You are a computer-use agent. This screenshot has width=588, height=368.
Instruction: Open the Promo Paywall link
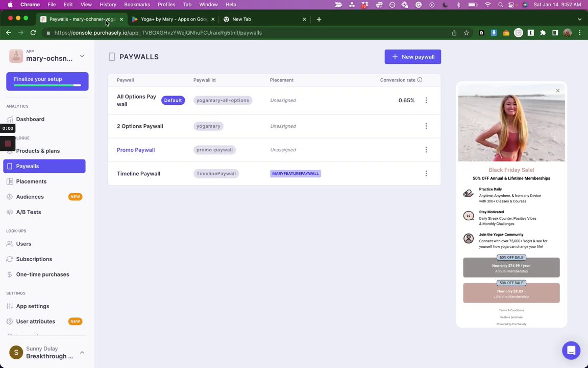[136, 150]
